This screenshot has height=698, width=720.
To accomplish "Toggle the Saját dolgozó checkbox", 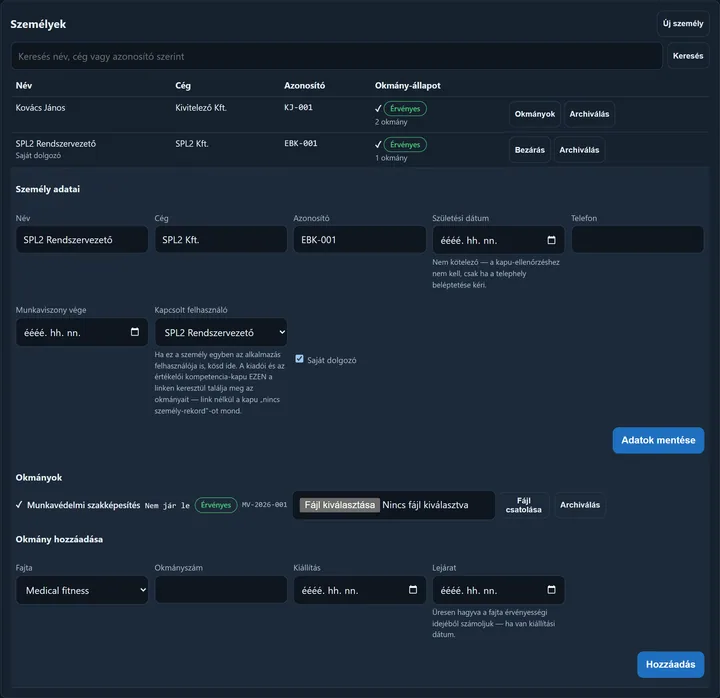I will pos(299,359).
